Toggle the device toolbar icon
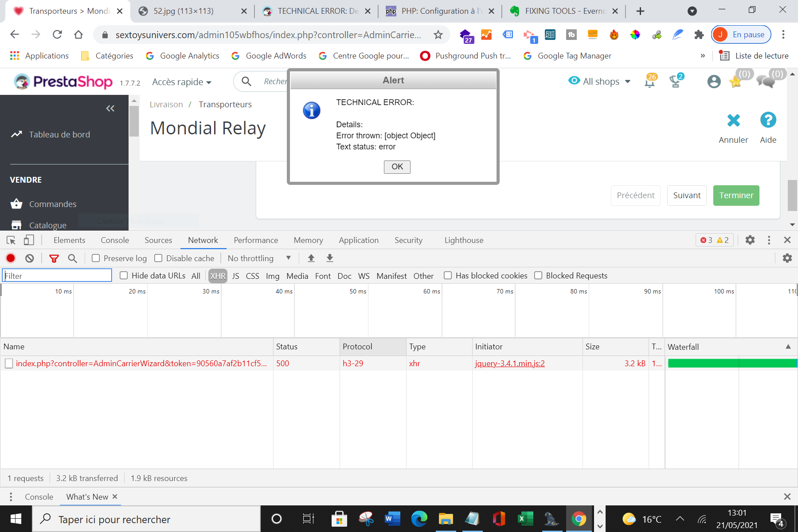Viewport: 798px width, 532px height. point(29,240)
